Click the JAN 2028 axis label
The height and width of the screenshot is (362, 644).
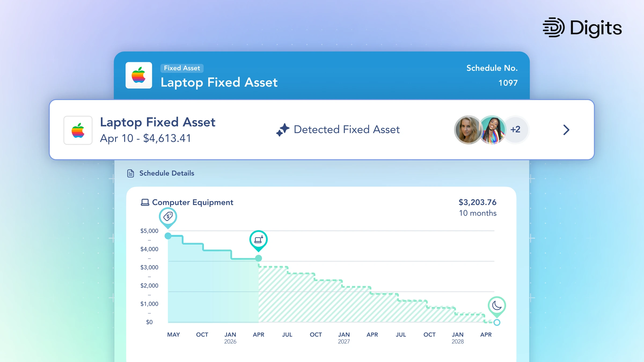(x=458, y=338)
